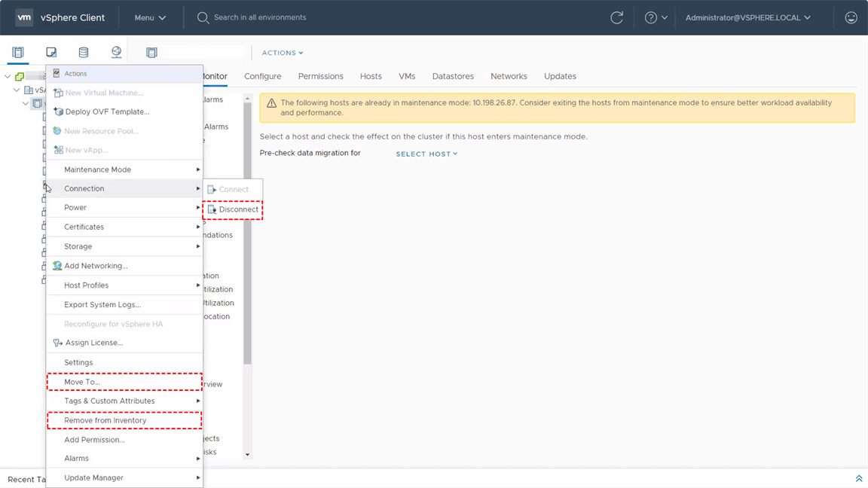Click the refresh icon in top bar
Viewport: 868px width, 488px height.
click(x=616, y=17)
